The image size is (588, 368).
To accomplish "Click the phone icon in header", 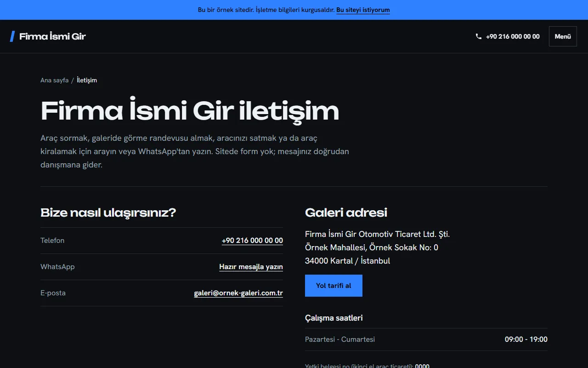I will pyautogui.click(x=479, y=36).
